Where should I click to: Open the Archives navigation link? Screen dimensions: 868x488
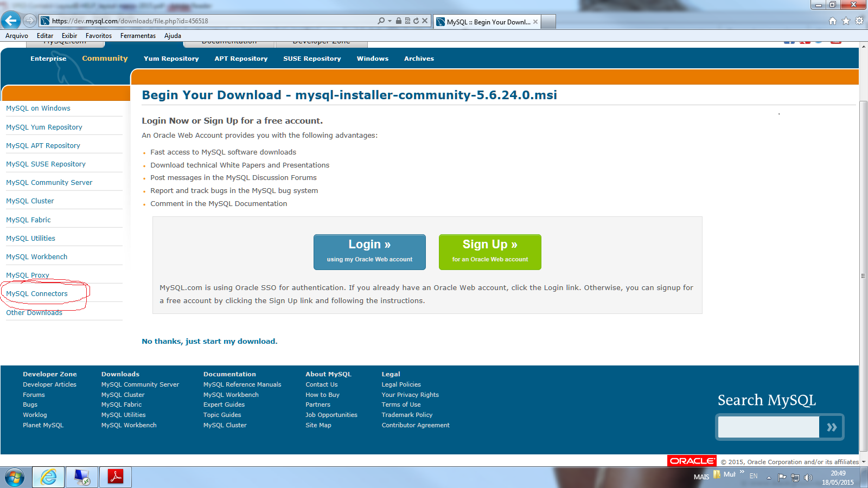pos(419,59)
